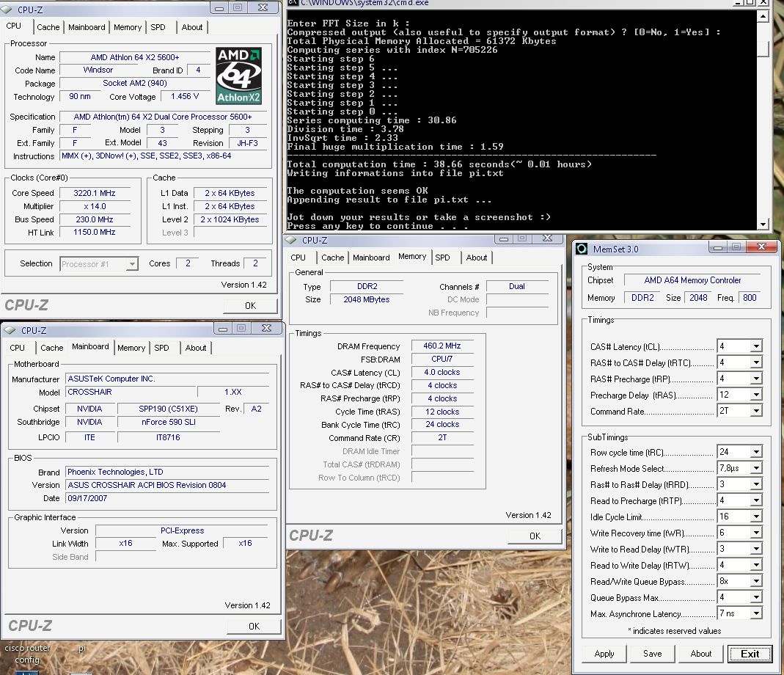Screen dimensions: 784x675
Task: Click the Southbridge 'nForce 590 SLI' field
Action: 169,423
